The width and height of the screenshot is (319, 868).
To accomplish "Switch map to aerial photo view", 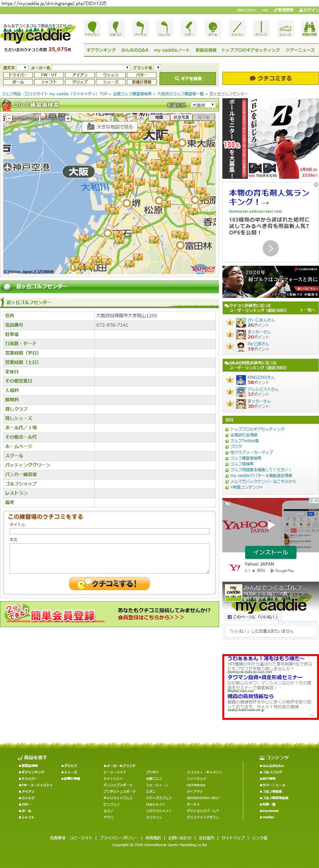I will [x=181, y=117].
